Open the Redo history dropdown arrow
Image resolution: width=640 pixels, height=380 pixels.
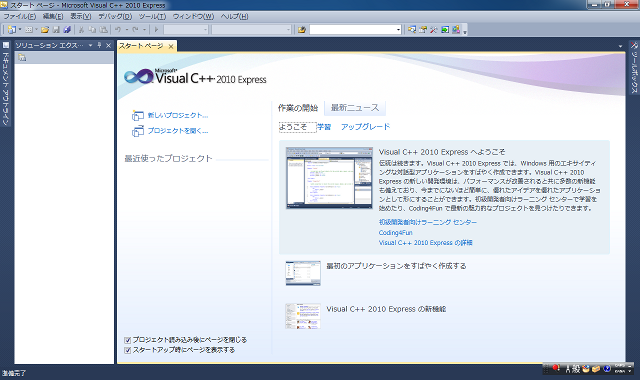pos(144,29)
